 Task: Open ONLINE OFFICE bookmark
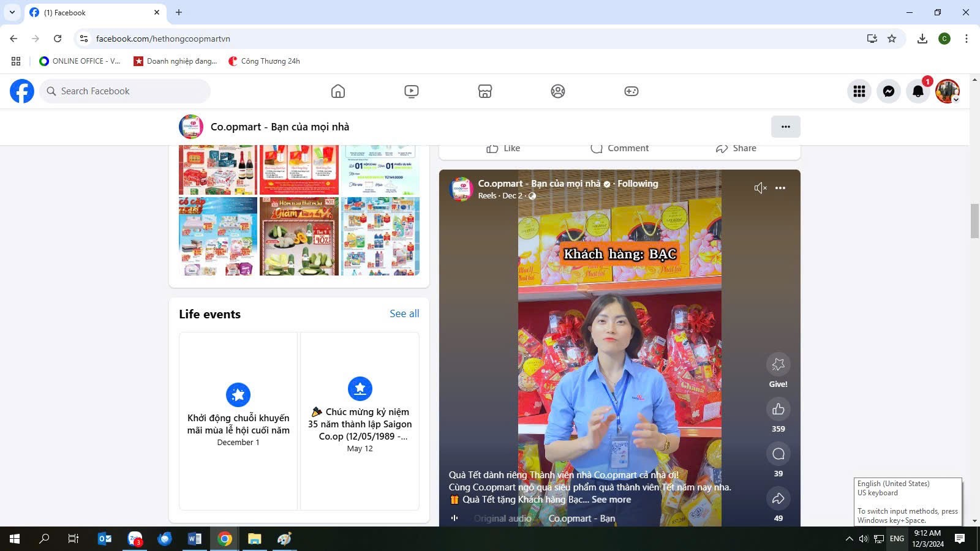click(80, 61)
